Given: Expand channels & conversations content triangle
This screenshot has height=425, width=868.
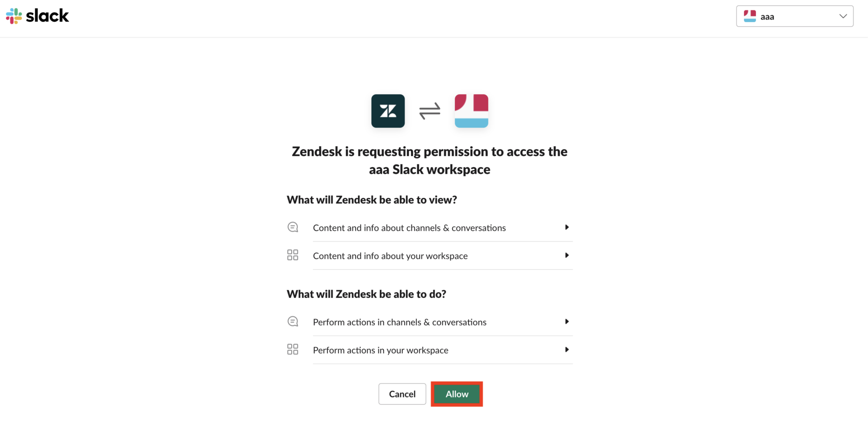Looking at the screenshot, I should click(x=566, y=227).
